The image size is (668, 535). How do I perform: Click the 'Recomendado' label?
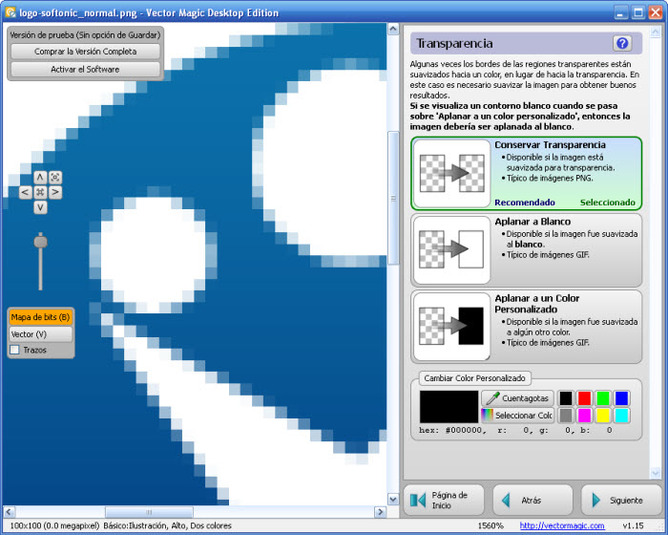[x=524, y=202]
